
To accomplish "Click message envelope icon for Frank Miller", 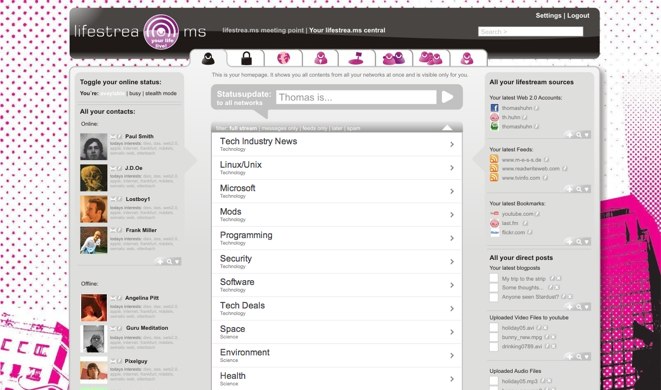I will pos(113,230).
